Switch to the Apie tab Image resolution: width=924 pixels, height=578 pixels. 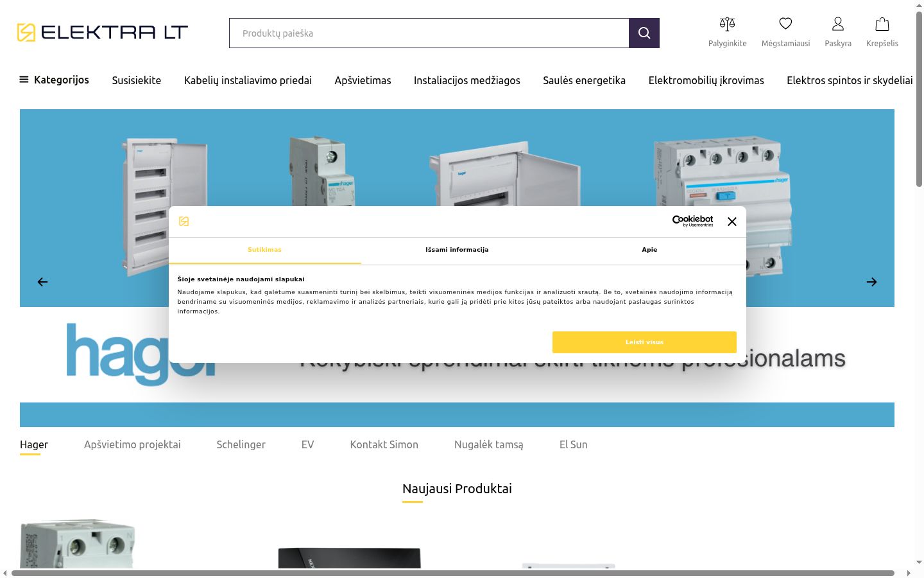pyautogui.click(x=649, y=250)
